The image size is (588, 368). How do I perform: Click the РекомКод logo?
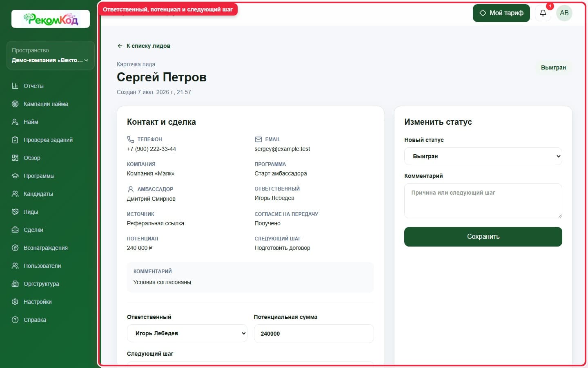coord(51,19)
